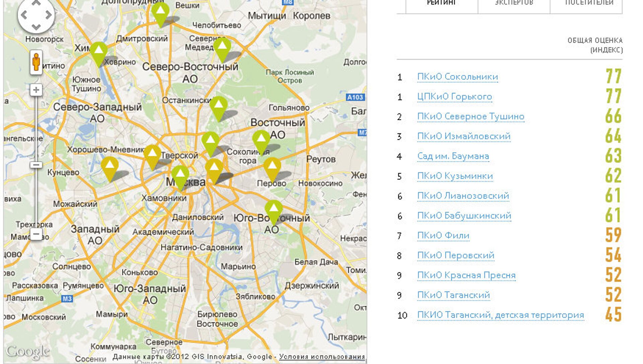Pan map down with arrow control
The width and height of the screenshot is (643, 364).
(x=36, y=27)
